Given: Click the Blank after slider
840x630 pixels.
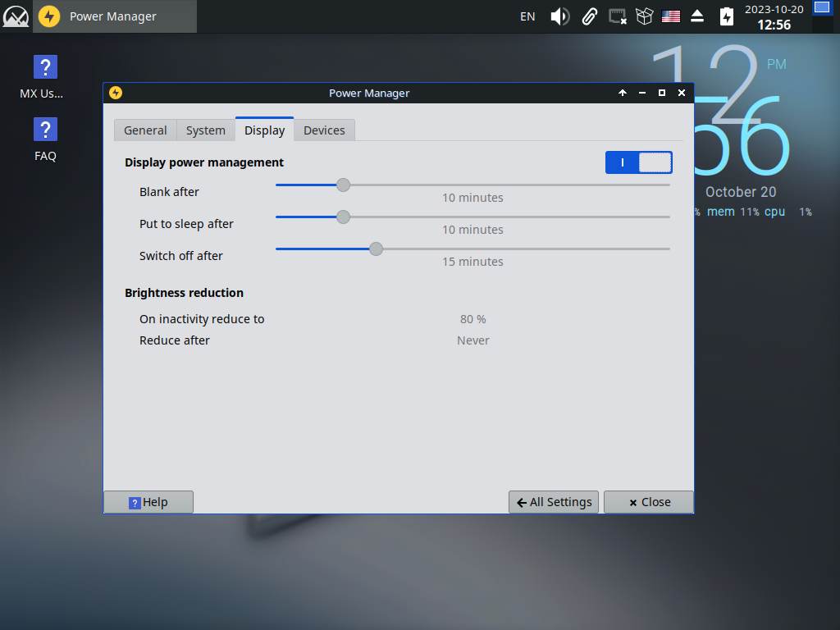Looking at the screenshot, I should pos(472,185).
